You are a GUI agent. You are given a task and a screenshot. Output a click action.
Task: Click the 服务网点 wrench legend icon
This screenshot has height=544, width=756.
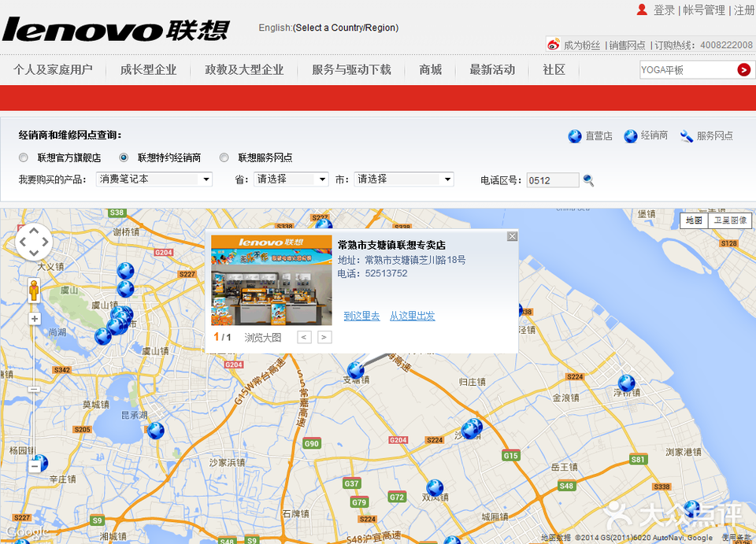686,136
